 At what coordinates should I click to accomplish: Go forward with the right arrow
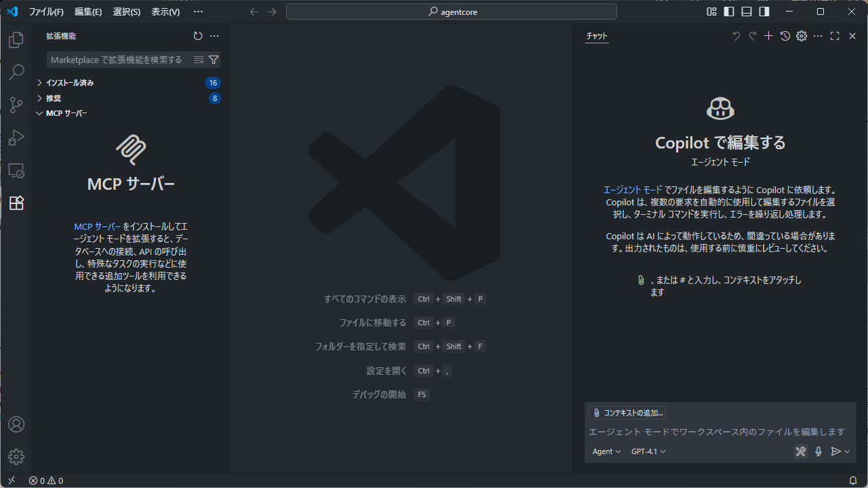click(x=272, y=12)
